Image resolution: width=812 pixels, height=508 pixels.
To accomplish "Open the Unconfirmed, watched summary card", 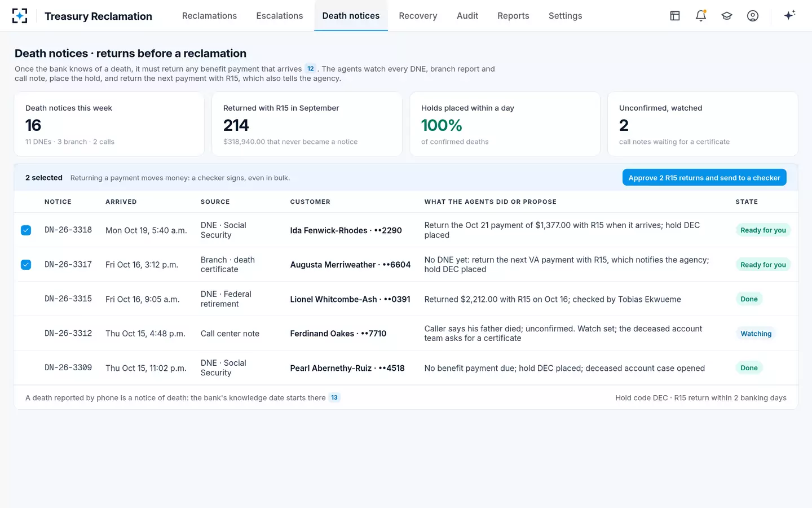I will click(703, 124).
